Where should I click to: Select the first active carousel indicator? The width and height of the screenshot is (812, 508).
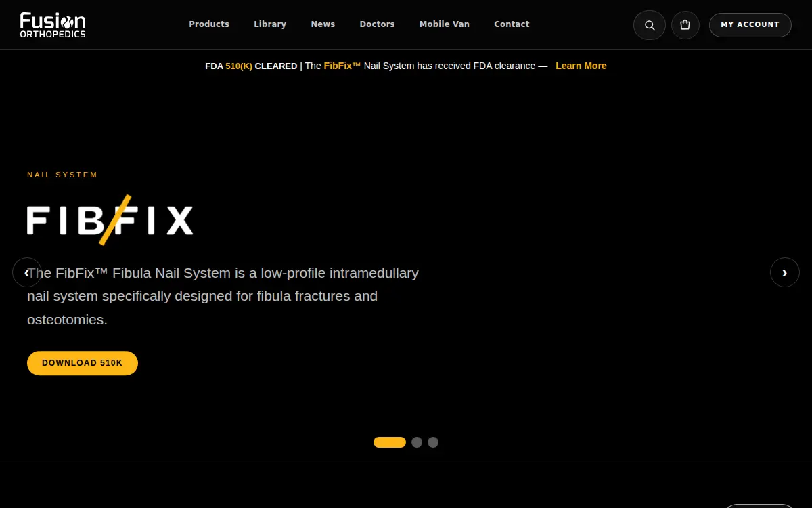click(x=390, y=442)
